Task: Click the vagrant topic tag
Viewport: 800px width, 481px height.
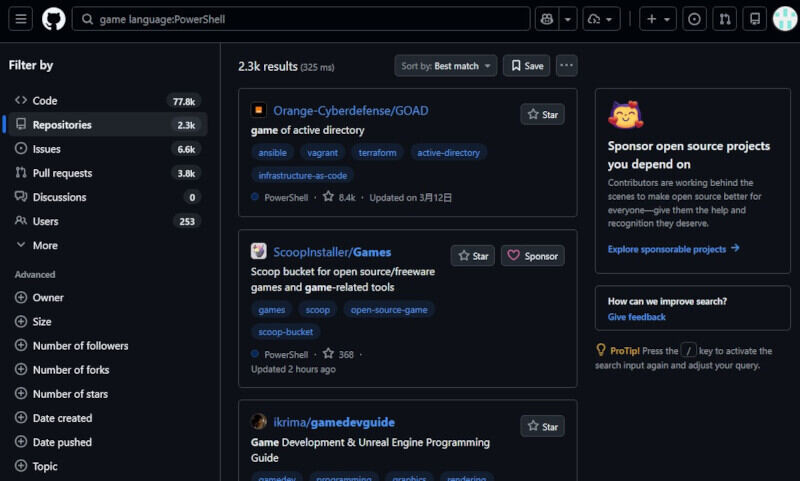Action: 322,153
